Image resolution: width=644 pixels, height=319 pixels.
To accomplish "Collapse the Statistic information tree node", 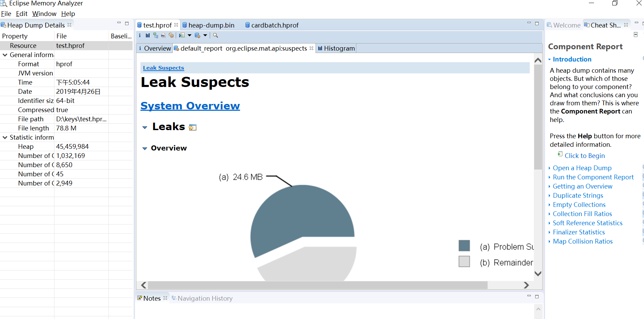I will (x=5, y=137).
